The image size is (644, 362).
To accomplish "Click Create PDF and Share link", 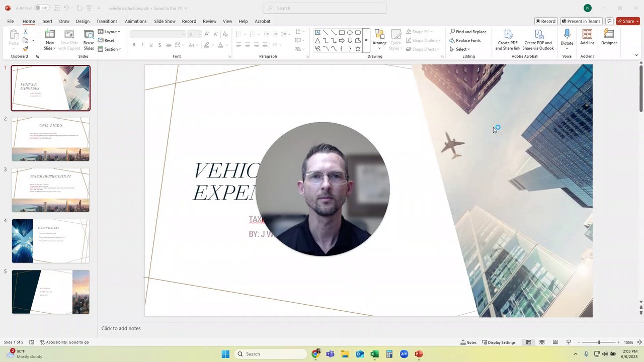I will [x=508, y=40].
